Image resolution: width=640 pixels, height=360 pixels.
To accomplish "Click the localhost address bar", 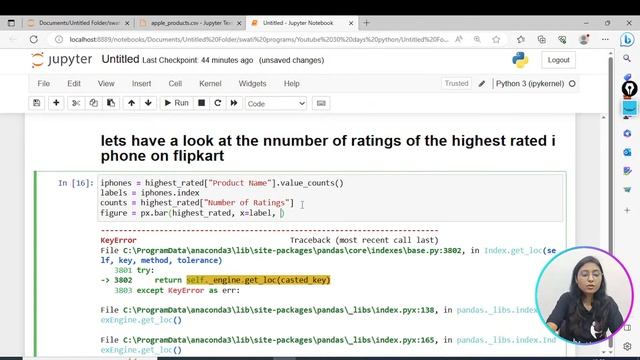I will 259,40.
